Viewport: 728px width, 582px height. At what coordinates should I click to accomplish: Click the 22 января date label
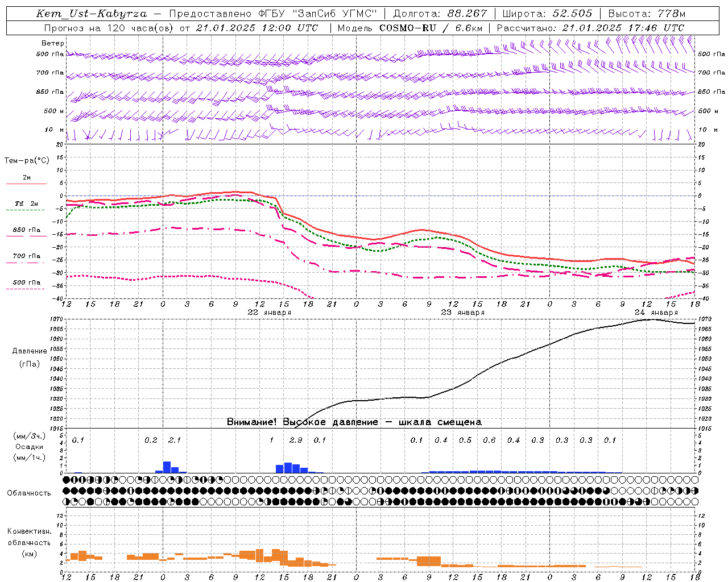coord(270,312)
